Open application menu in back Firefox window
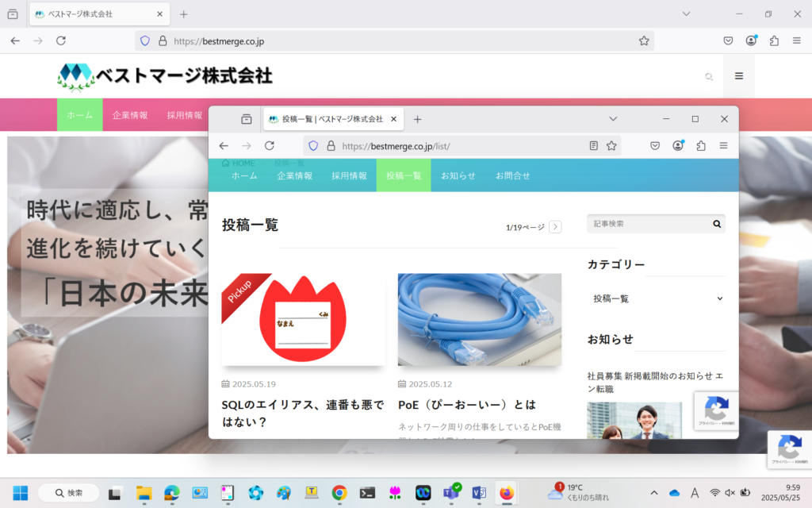The width and height of the screenshot is (812, 508). (x=797, y=40)
